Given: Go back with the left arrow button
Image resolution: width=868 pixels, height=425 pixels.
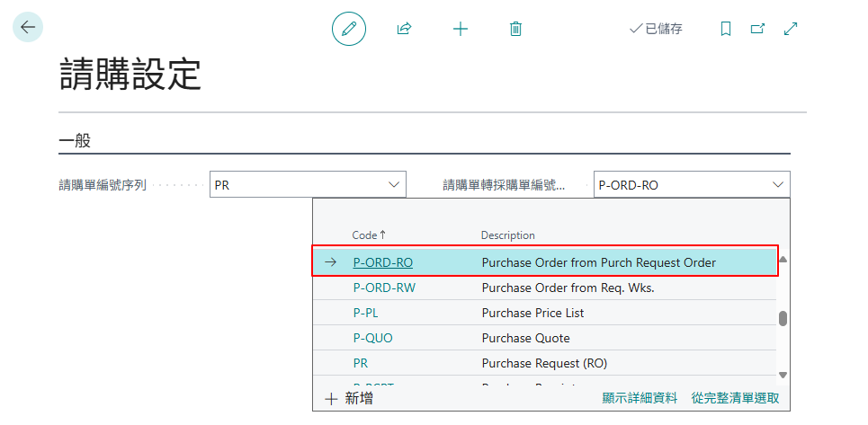Looking at the screenshot, I should coord(28,27).
